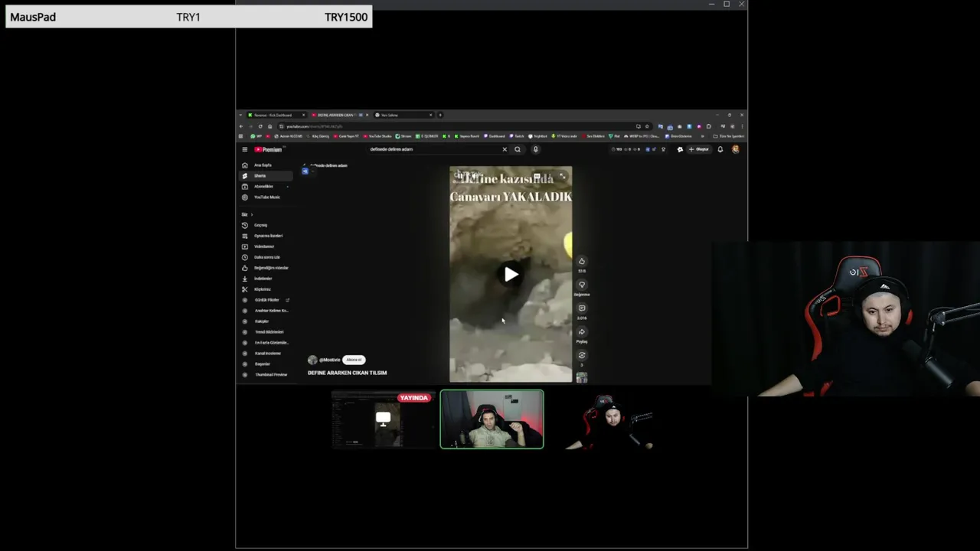
Task: Open Rakipler sidebar item
Action: coord(266,321)
